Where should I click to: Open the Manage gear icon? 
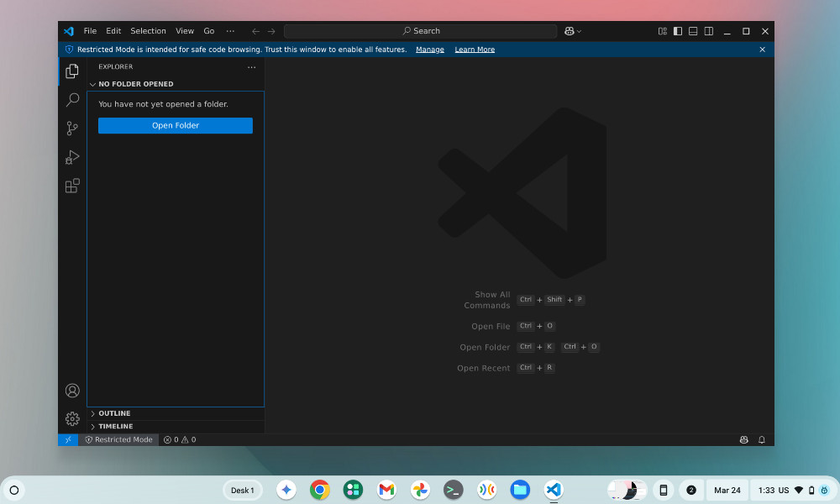coord(72,419)
